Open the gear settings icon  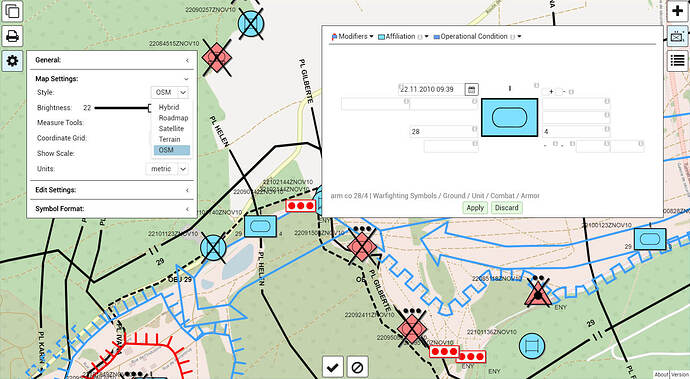(x=12, y=61)
